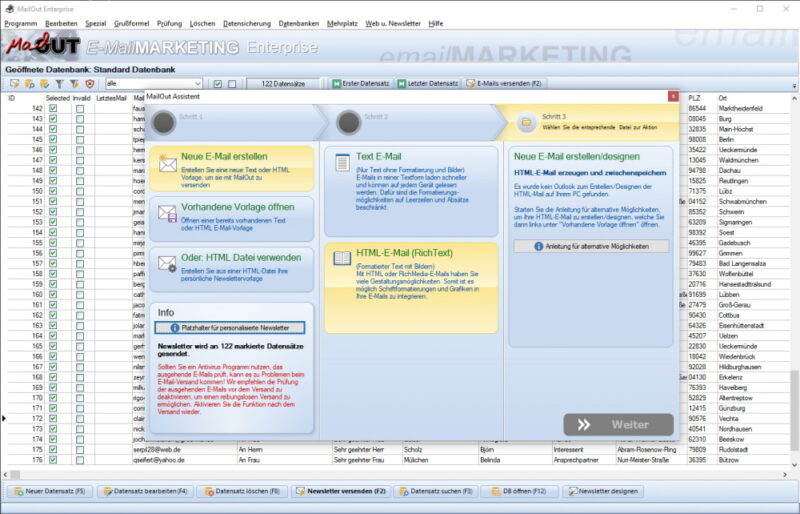
Task: Click Newsletter versenden (F2) bottom button
Action: pyautogui.click(x=341, y=491)
